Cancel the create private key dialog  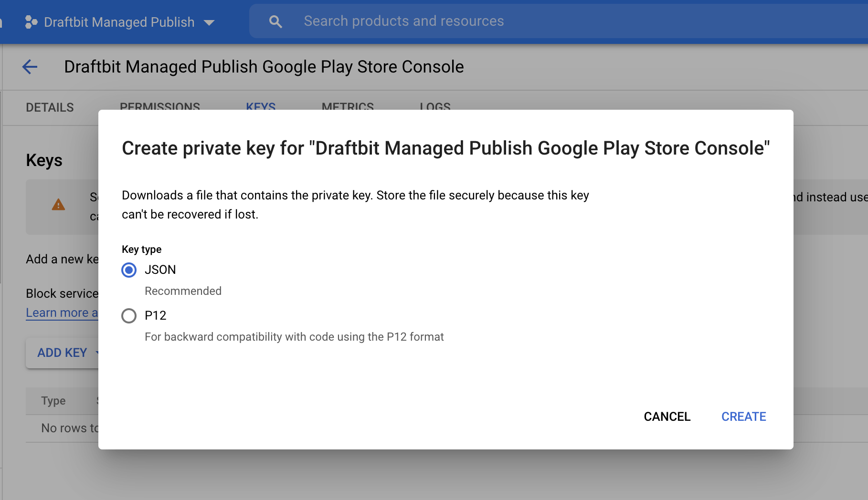pyautogui.click(x=667, y=417)
